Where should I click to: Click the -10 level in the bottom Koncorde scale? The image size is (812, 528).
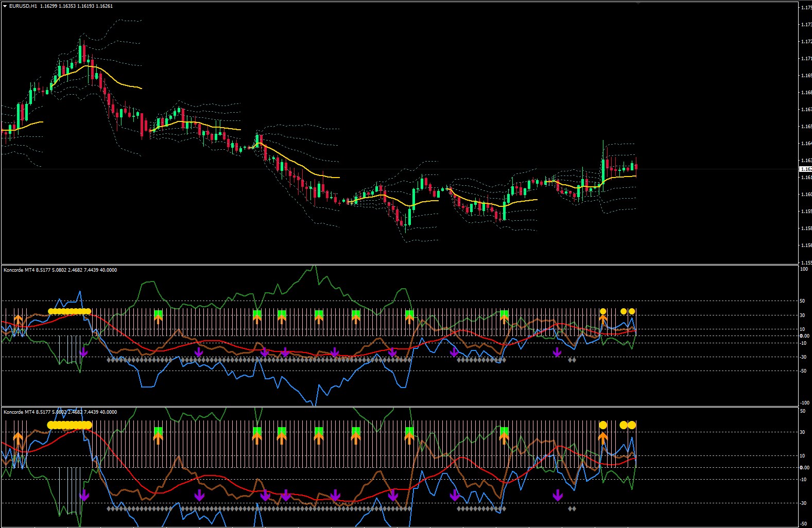pyautogui.click(x=804, y=480)
